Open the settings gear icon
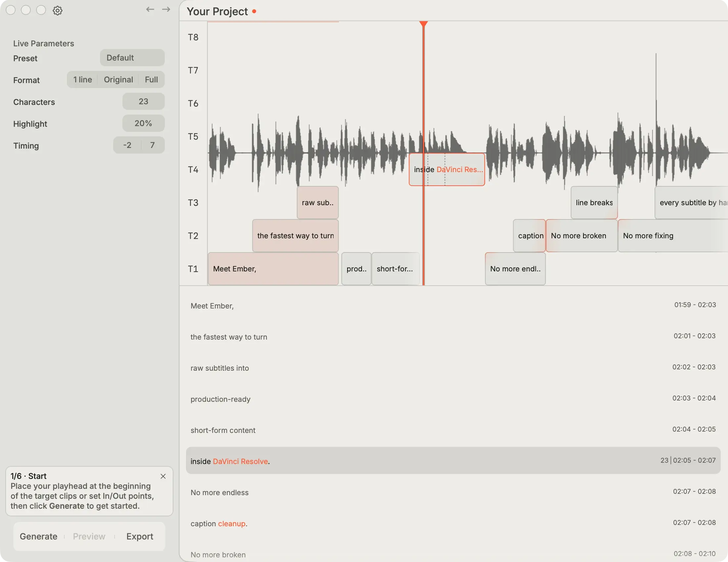The width and height of the screenshot is (728, 562). [57, 10]
